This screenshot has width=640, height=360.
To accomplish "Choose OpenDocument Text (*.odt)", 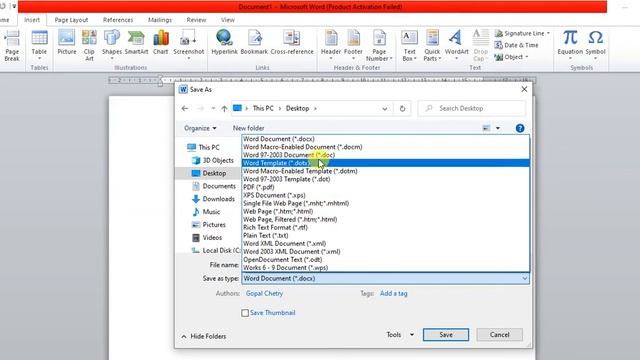I will [x=386, y=260].
